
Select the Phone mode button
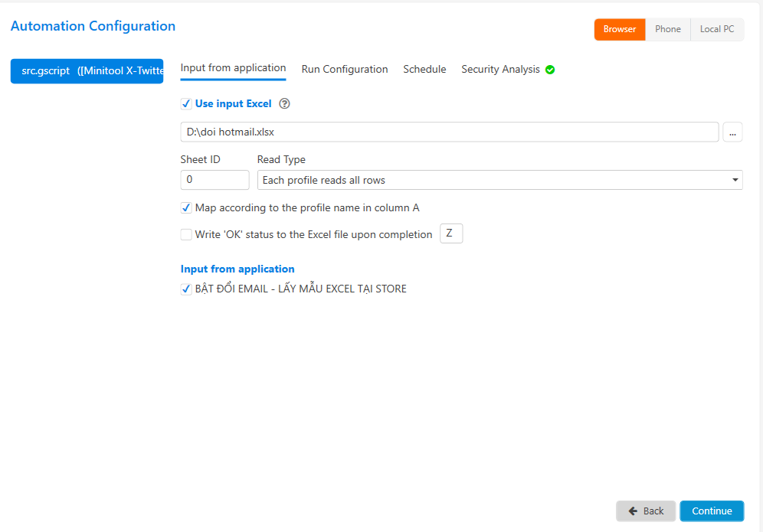click(x=667, y=29)
